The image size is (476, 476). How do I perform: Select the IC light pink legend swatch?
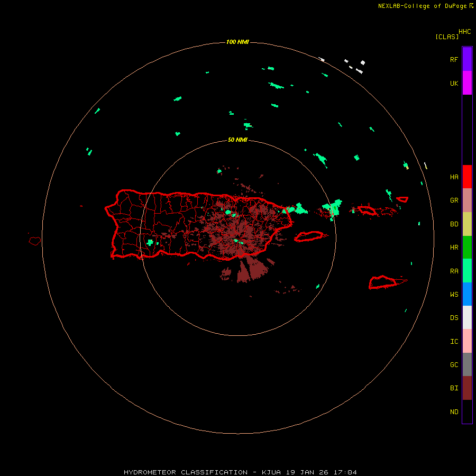467,341
